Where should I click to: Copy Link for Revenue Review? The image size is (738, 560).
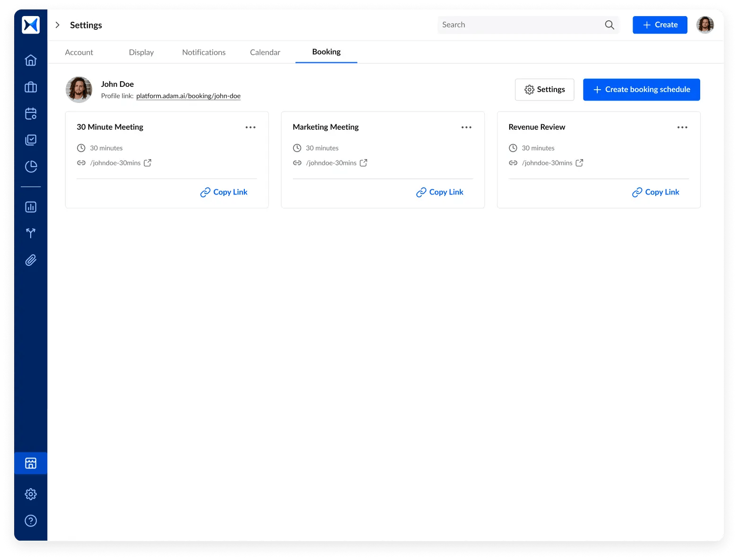656,192
